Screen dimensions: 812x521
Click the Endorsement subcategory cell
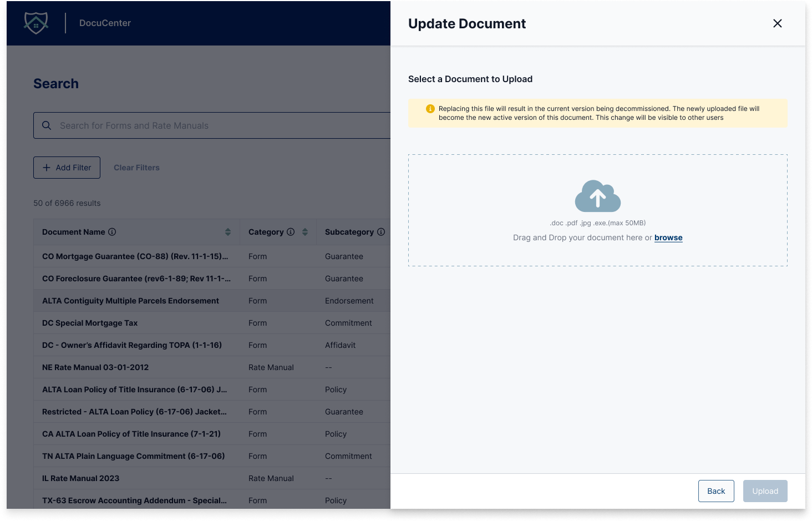pyautogui.click(x=349, y=301)
